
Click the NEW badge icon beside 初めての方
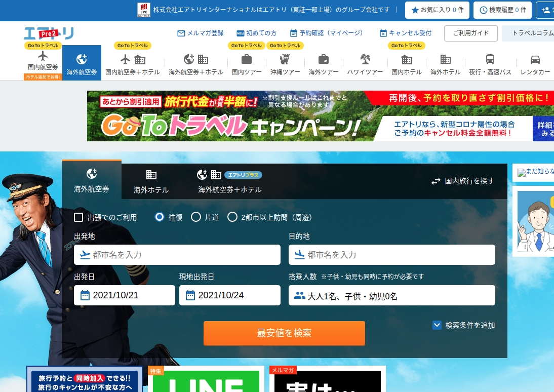[x=240, y=33]
